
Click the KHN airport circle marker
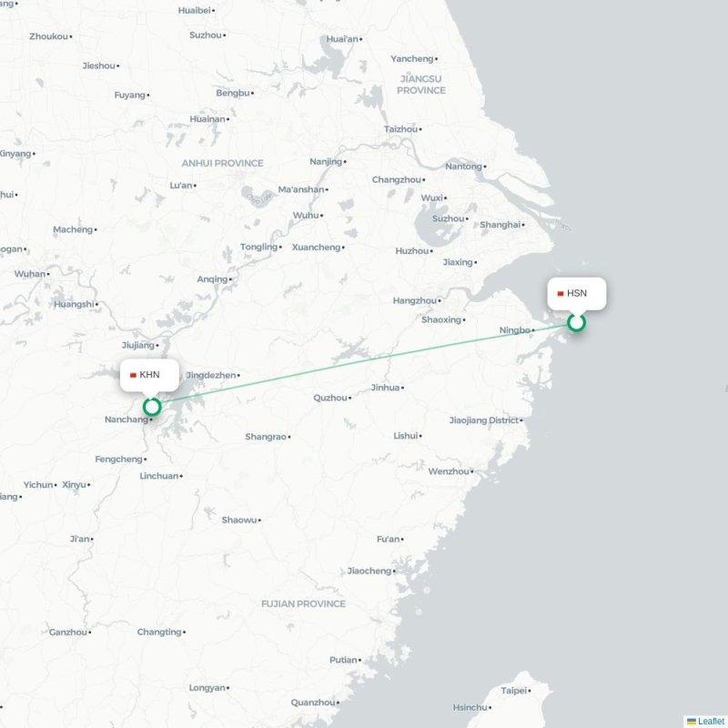[x=152, y=407]
